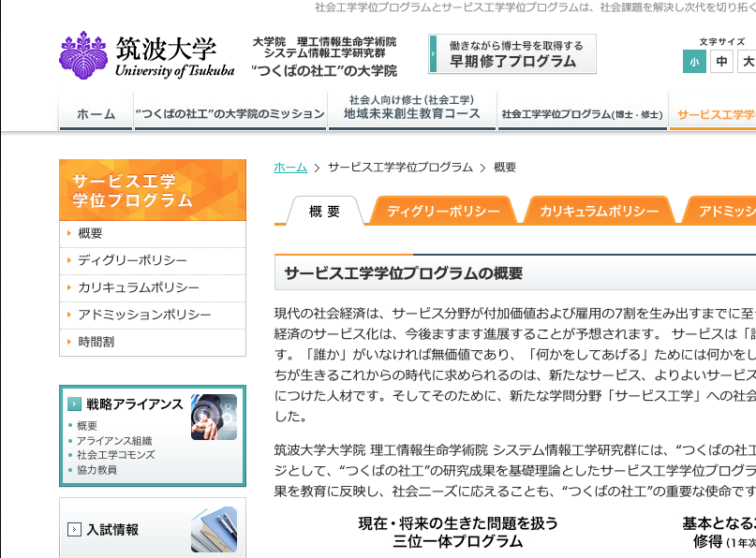Screen dimensions: 756x558
Task: Open the アライアンス組織 link
Action: (x=114, y=440)
